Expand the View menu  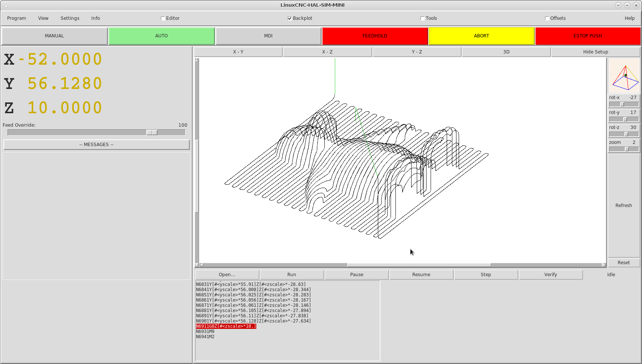tap(43, 18)
